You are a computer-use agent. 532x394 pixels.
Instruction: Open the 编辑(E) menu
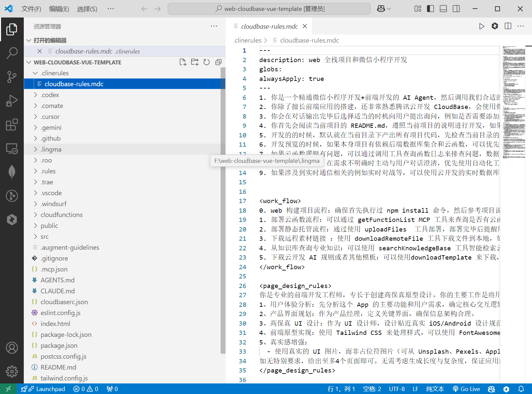tap(59, 9)
